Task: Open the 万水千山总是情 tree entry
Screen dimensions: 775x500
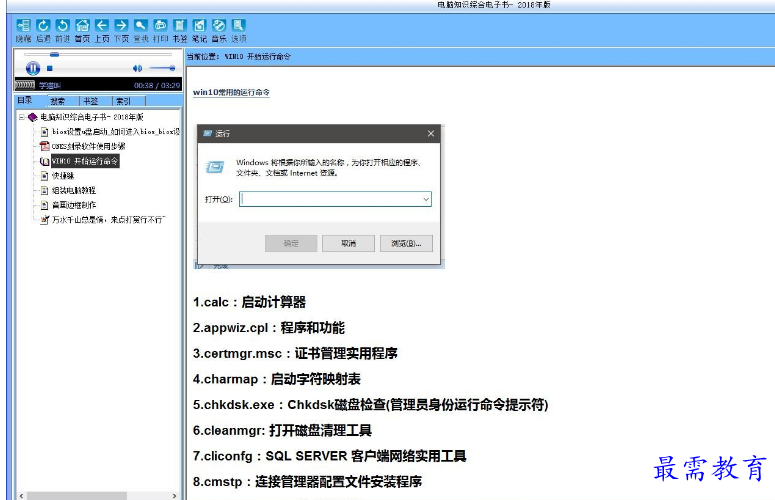Action: click(x=109, y=220)
